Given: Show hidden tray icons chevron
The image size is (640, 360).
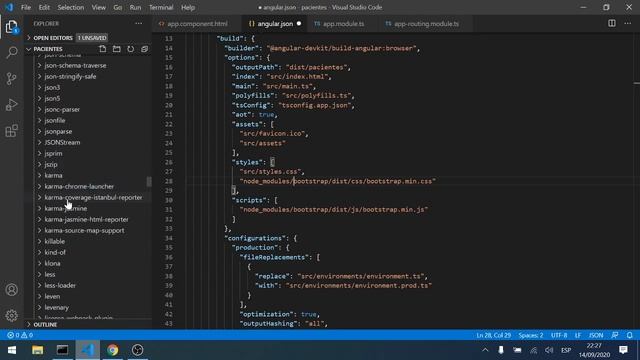Looking at the screenshot, I should pyautogui.click(x=485, y=350).
